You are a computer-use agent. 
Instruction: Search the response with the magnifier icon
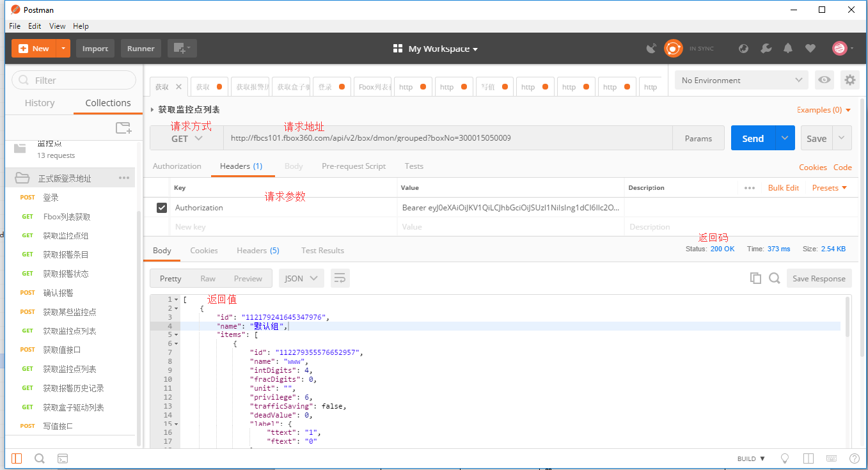point(775,278)
